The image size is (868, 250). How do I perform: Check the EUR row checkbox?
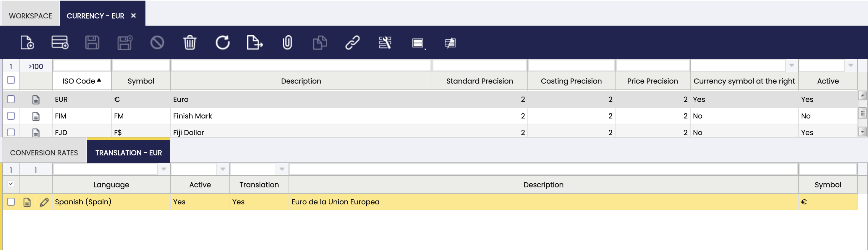11,99
